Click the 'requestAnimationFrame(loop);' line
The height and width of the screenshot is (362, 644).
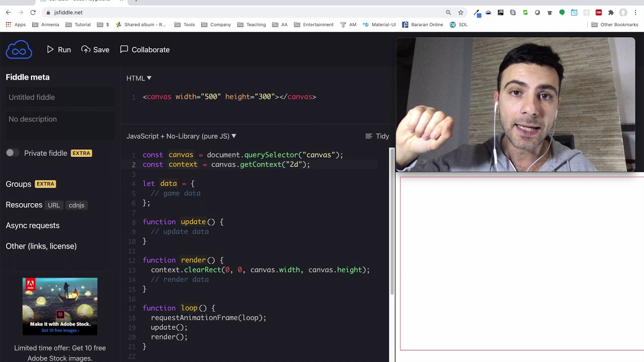[x=208, y=318]
